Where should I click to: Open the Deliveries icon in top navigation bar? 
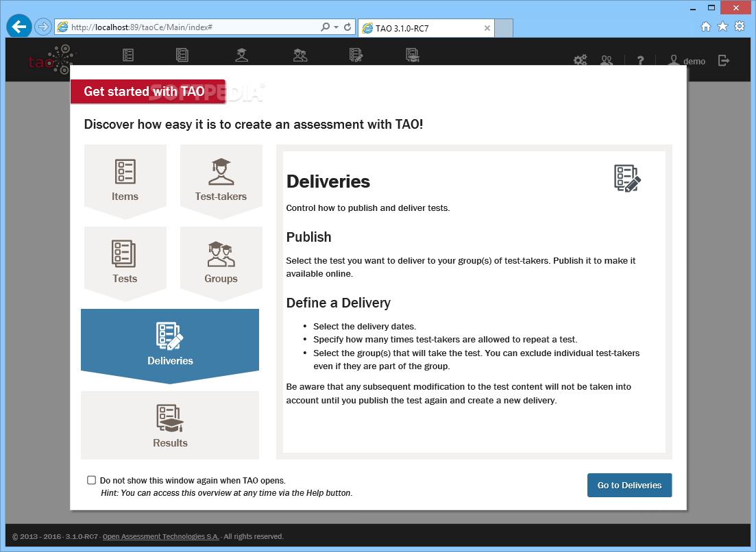coord(356,55)
